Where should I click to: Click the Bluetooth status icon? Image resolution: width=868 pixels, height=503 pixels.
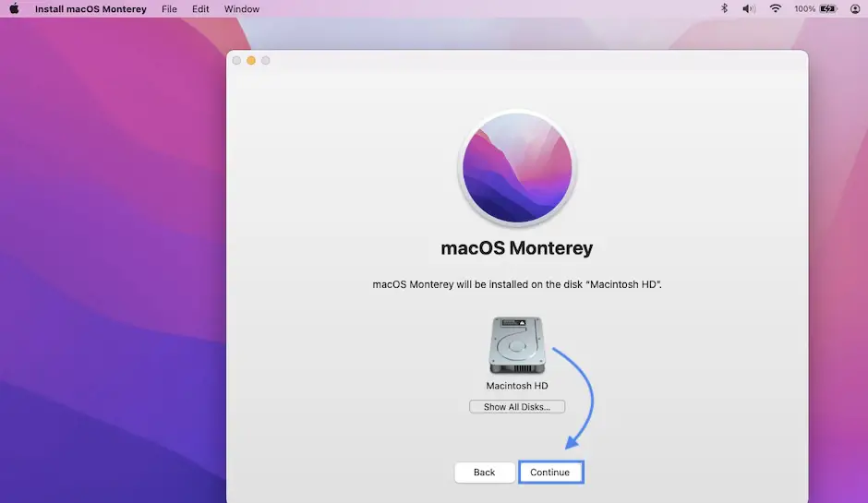725,9
